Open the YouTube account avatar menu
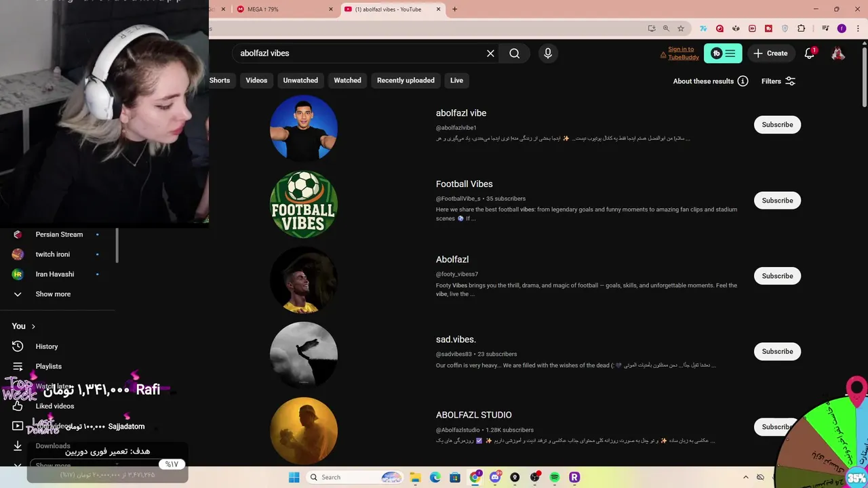The width and height of the screenshot is (868, 488). 838,54
